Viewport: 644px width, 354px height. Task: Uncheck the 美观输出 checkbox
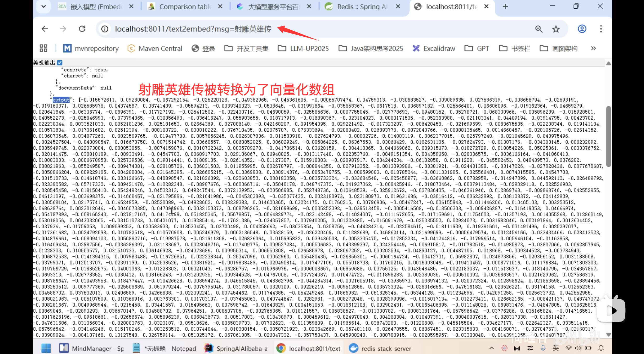point(60,62)
